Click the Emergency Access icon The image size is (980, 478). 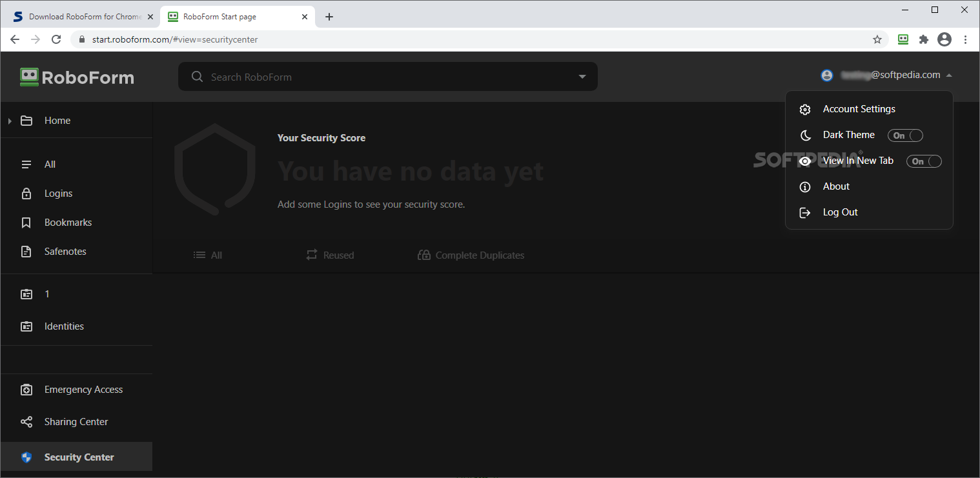[x=26, y=390]
